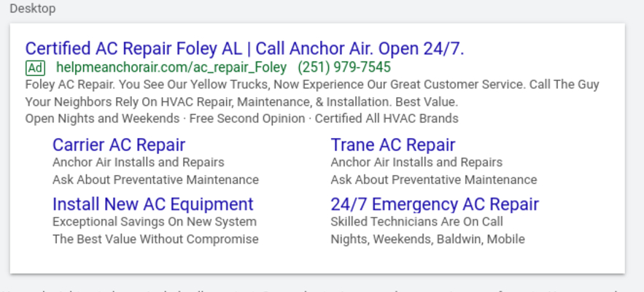Click the Your Neighbors Rely On description line
This screenshot has width=644, height=292.
click(x=241, y=101)
